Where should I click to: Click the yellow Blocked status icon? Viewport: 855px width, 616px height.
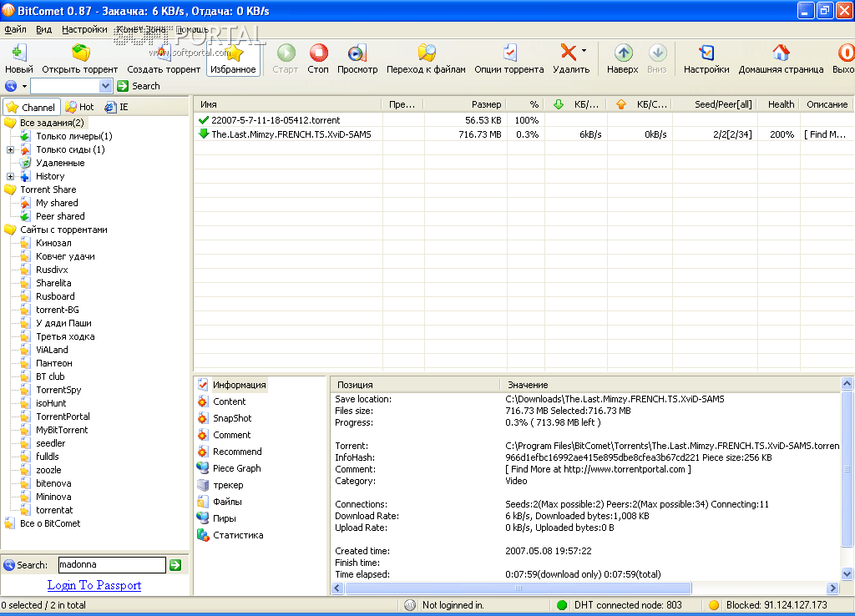click(x=714, y=605)
